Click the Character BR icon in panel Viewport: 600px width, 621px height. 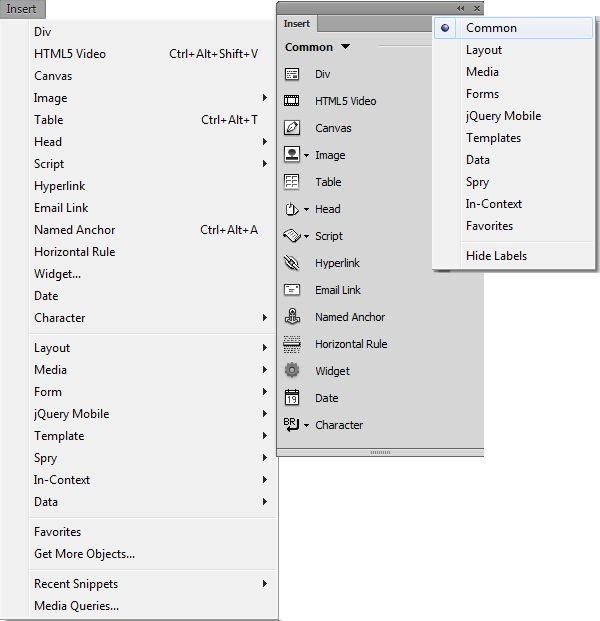(291, 425)
